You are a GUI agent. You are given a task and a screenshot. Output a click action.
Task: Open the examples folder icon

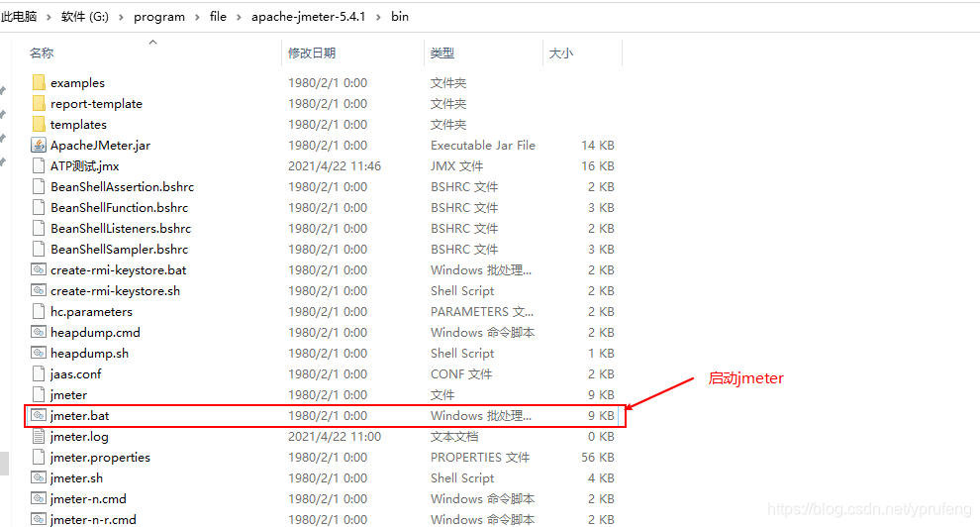click(39, 82)
